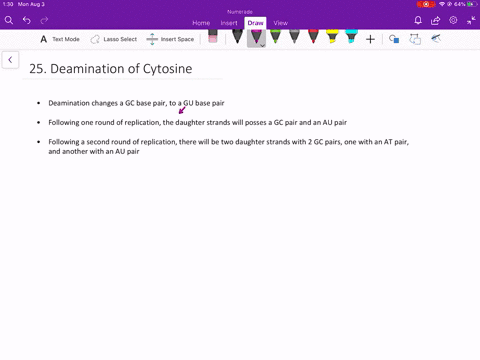Screen dimensions: 480x360
Task: Select the red pen
Action: click(313, 36)
